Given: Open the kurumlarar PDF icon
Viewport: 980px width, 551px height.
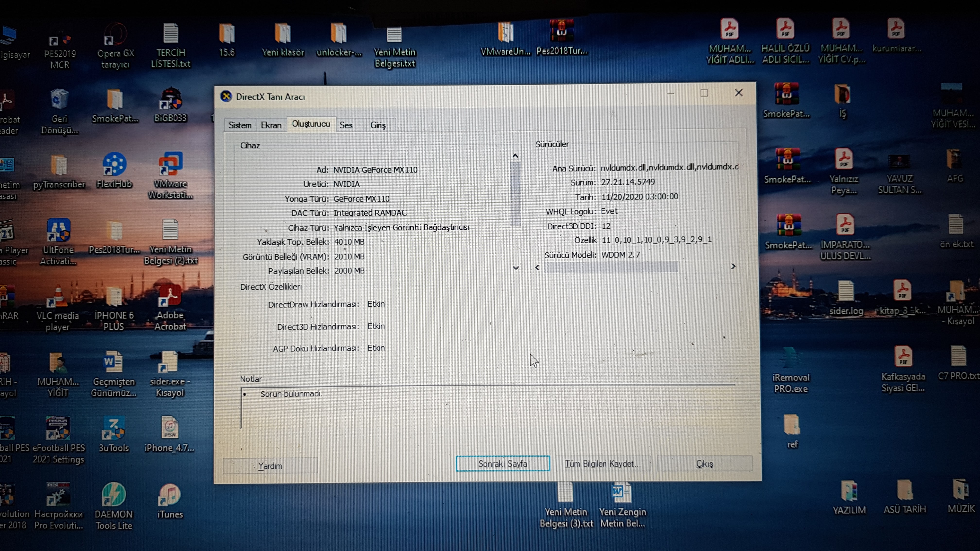Looking at the screenshot, I should (896, 35).
